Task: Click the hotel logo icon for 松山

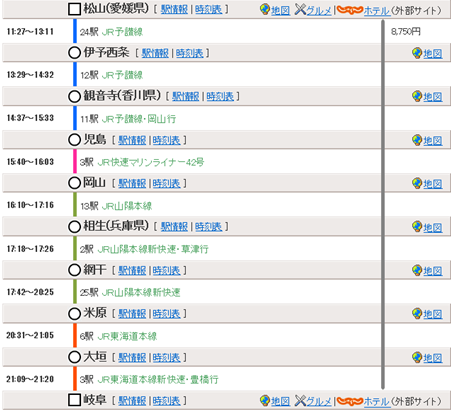Action: (350, 10)
